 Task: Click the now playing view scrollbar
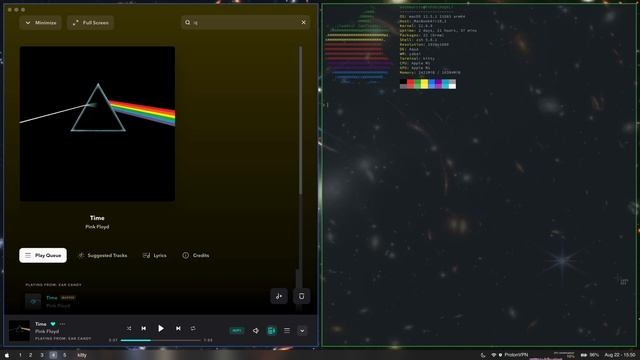(x=300, y=120)
